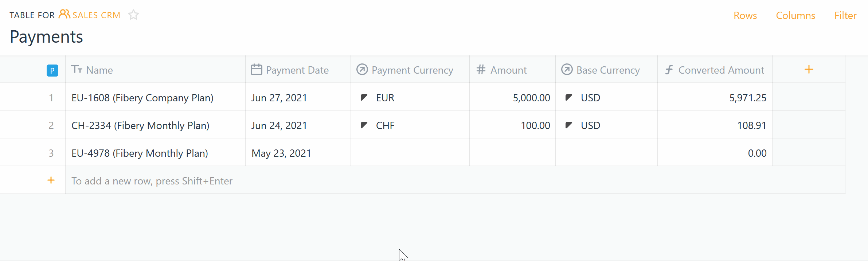Image resolution: width=868 pixels, height=261 pixels.
Task: Click the formula icon beside Converted Amount
Action: point(669,69)
